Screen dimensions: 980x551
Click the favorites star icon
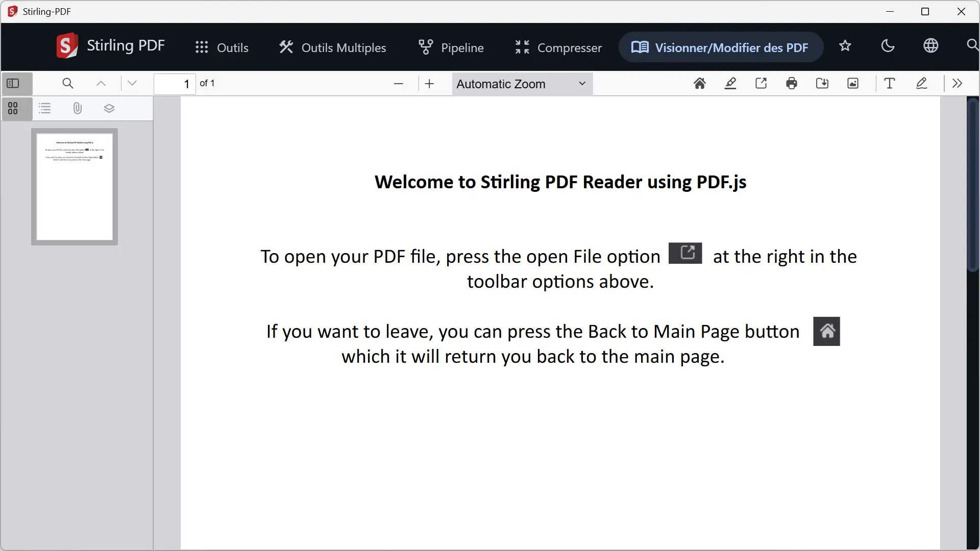(x=845, y=46)
